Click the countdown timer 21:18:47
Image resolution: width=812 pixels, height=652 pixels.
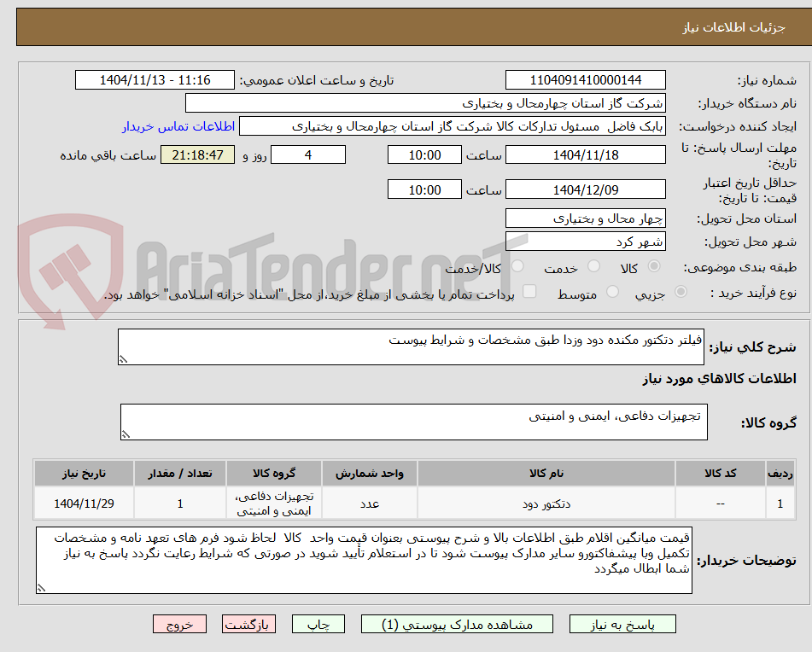pyautogui.click(x=197, y=154)
